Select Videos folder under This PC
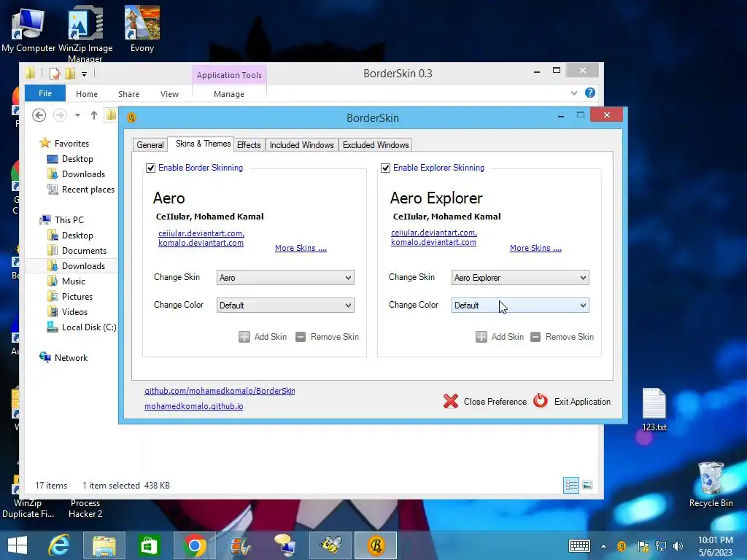The height and width of the screenshot is (560, 747). [74, 311]
